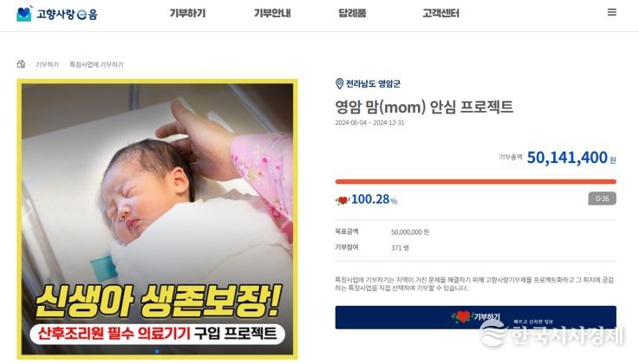Go to home via breadcrumb house icon
This screenshot has width=639, height=364.
coord(21,64)
